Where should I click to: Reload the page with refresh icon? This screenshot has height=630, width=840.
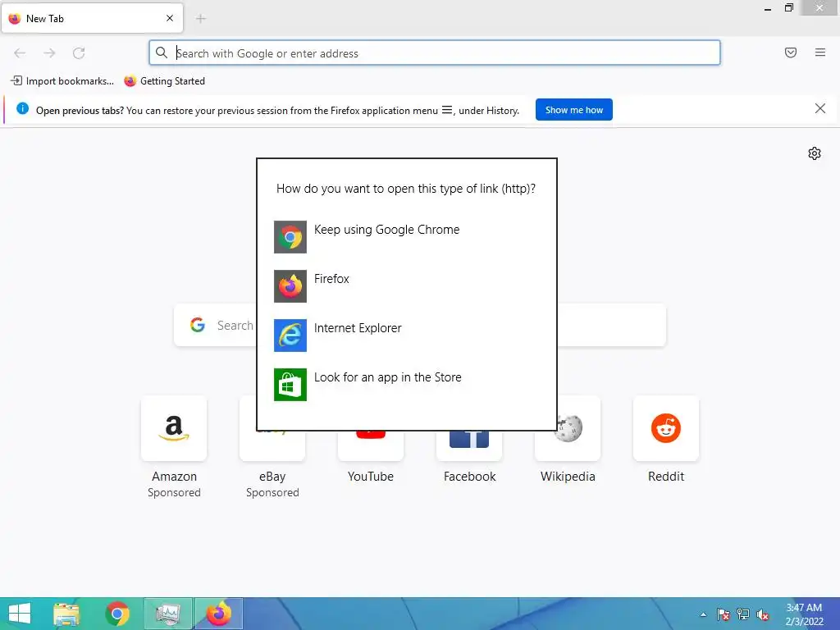tap(79, 52)
